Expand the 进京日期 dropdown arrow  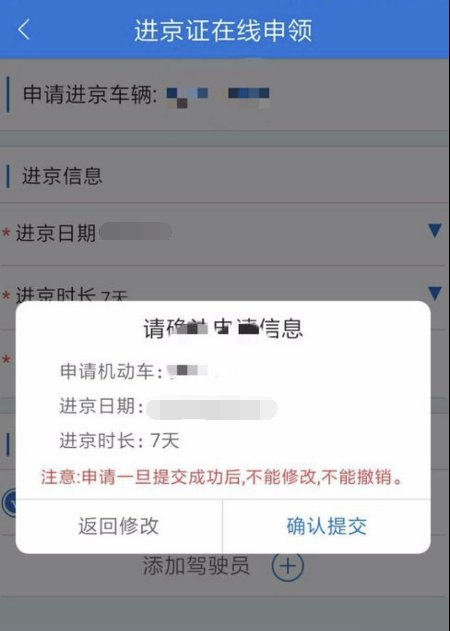435,231
